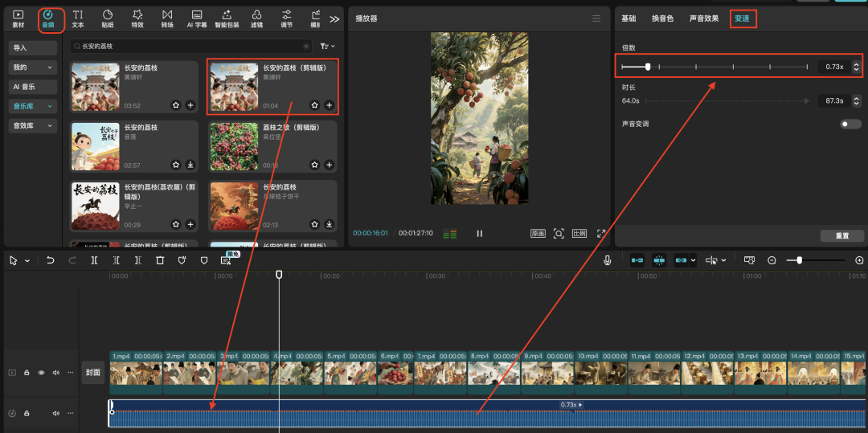The width and height of the screenshot is (868, 433).
Task: Favorite the 03:52 长安的荔枝 track with star
Action: pos(175,105)
